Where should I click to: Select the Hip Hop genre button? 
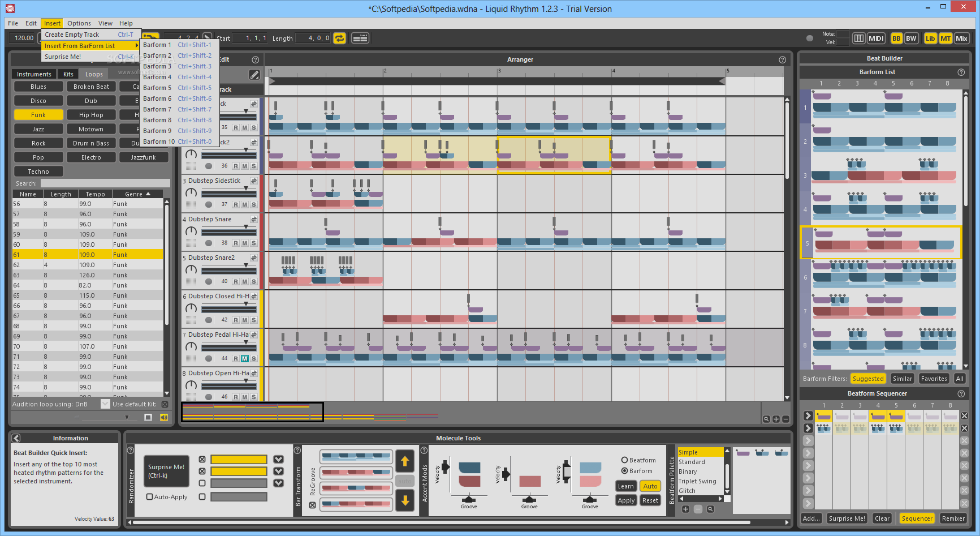91,115
